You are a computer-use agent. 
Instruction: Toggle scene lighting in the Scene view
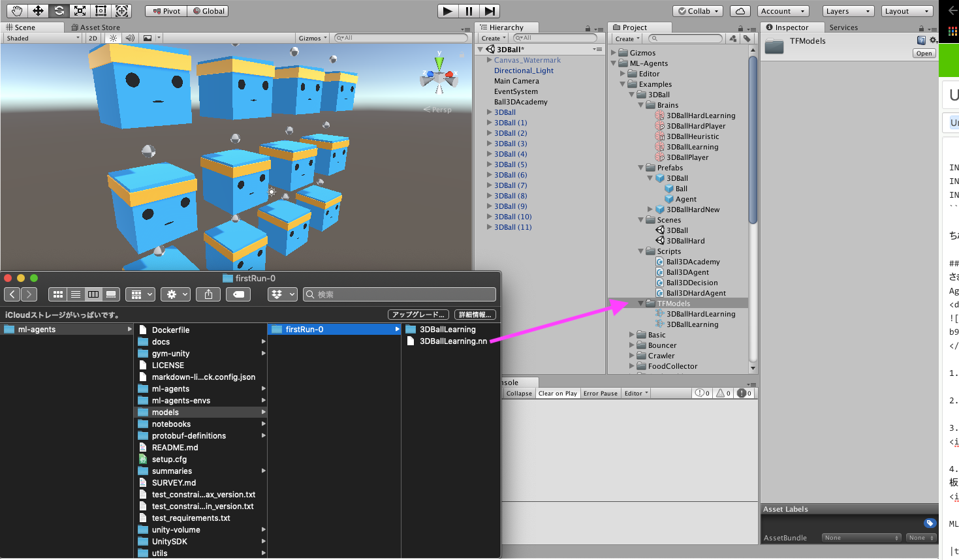point(113,38)
